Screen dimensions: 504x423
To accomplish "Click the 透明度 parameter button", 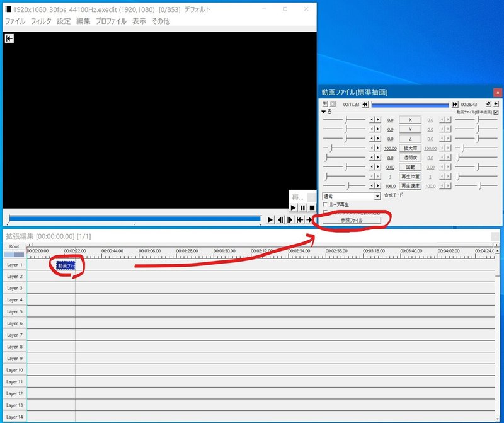I will coord(410,158).
